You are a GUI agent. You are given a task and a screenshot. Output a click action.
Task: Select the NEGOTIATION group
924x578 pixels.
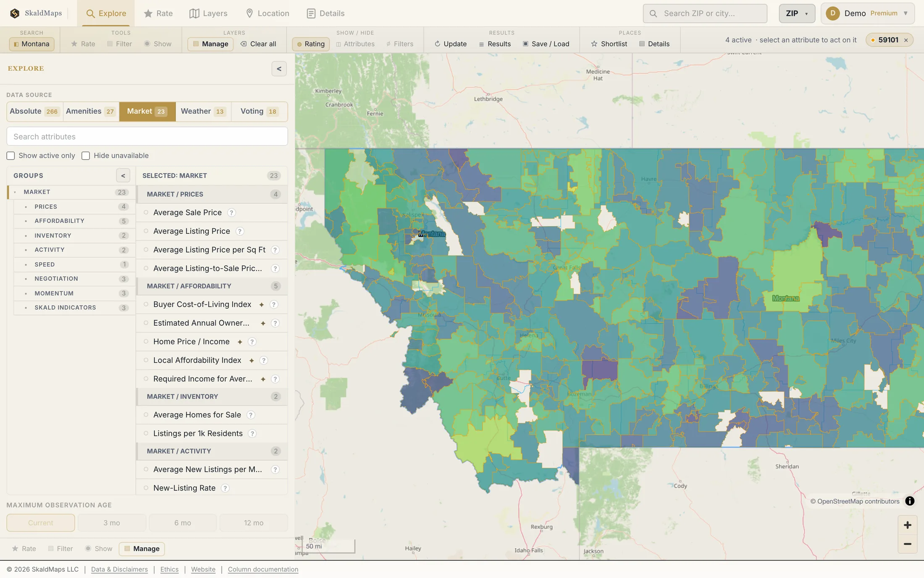74,279
